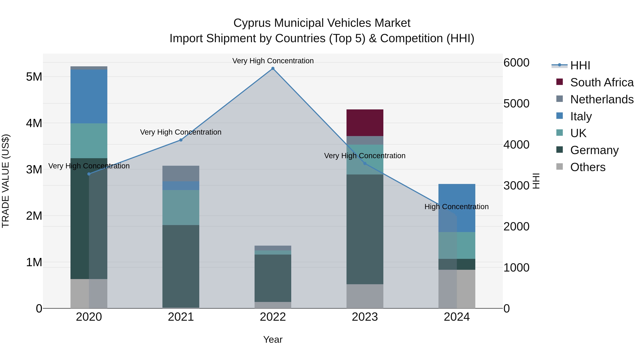Toggle Others series via legend label
This screenshot has width=644, height=362.
588,167
